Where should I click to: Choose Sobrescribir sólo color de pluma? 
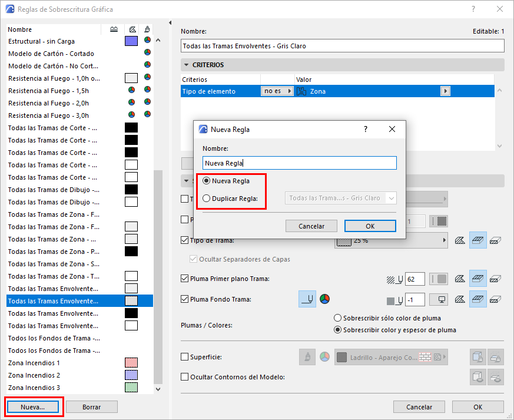[337, 318]
